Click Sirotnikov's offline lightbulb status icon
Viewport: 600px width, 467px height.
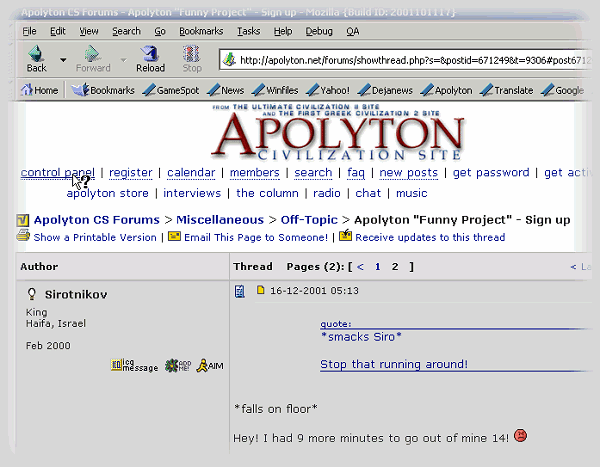[x=32, y=294]
